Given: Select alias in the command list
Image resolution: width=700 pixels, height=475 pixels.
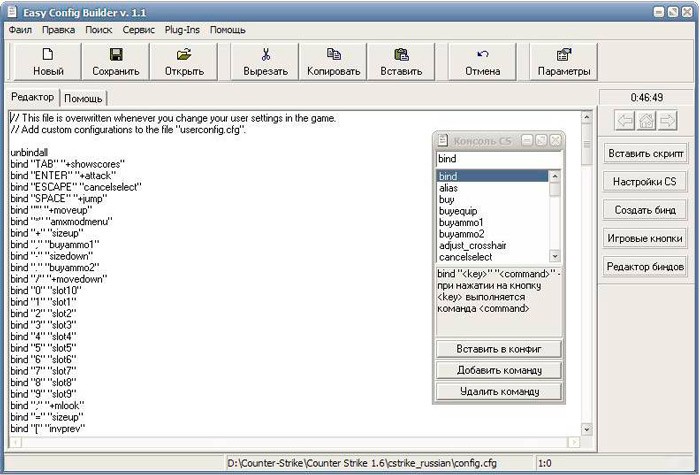Looking at the screenshot, I should click(492, 188).
